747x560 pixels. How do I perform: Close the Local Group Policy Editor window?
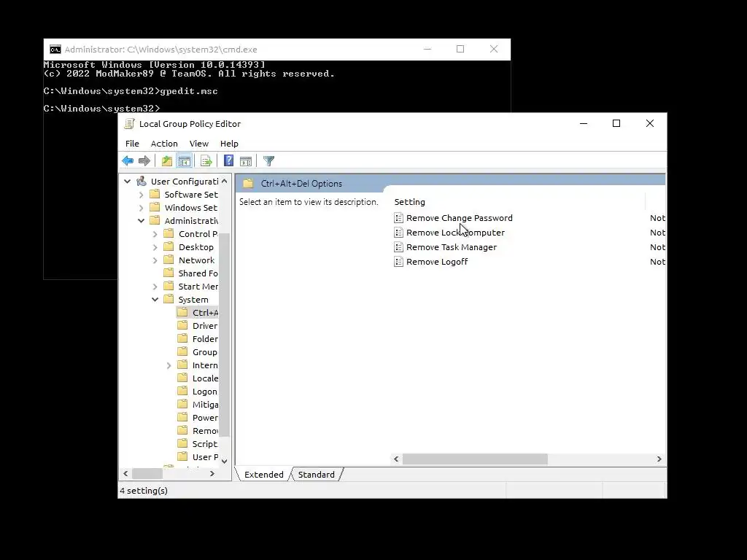(650, 123)
